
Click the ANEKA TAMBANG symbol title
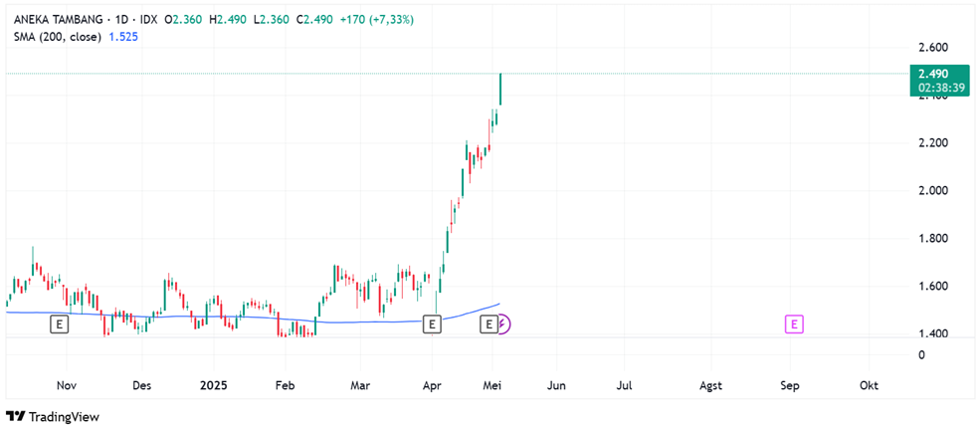click(58, 20)
